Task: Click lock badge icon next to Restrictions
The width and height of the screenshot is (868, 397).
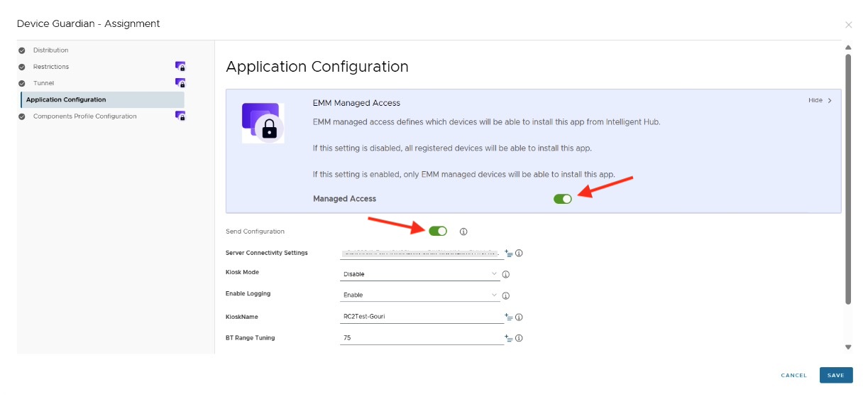Action: 180,66
